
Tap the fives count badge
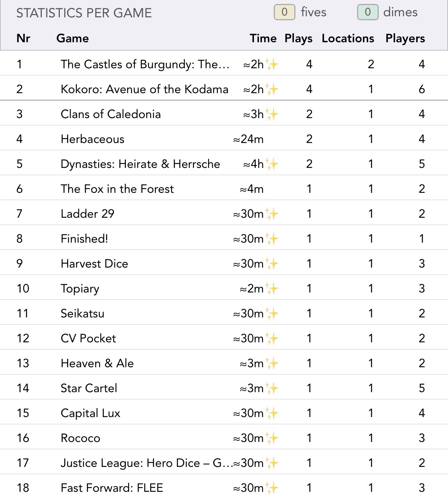[x=284, y=12]
